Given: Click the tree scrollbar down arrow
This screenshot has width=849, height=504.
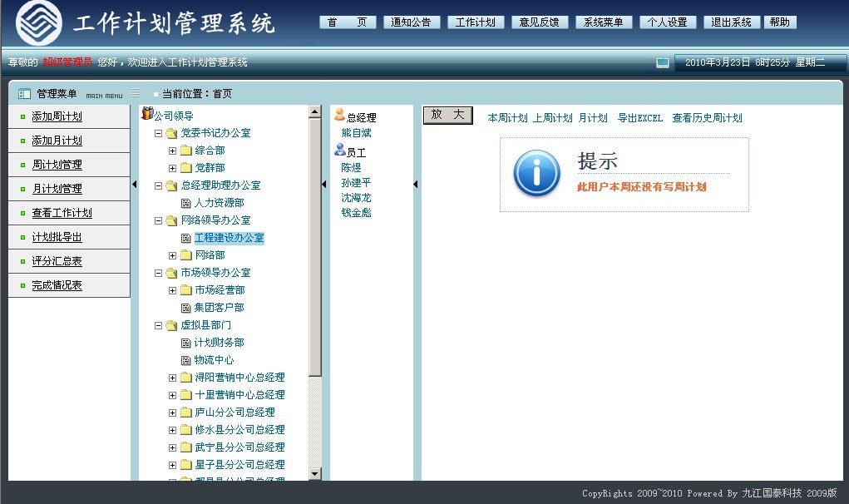Looking at the screenshot, I should (314, 474).
